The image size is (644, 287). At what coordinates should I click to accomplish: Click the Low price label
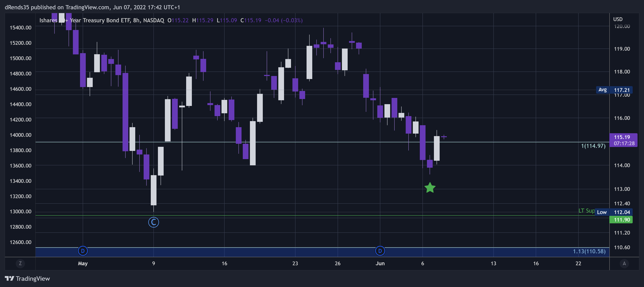click(602, 212)
